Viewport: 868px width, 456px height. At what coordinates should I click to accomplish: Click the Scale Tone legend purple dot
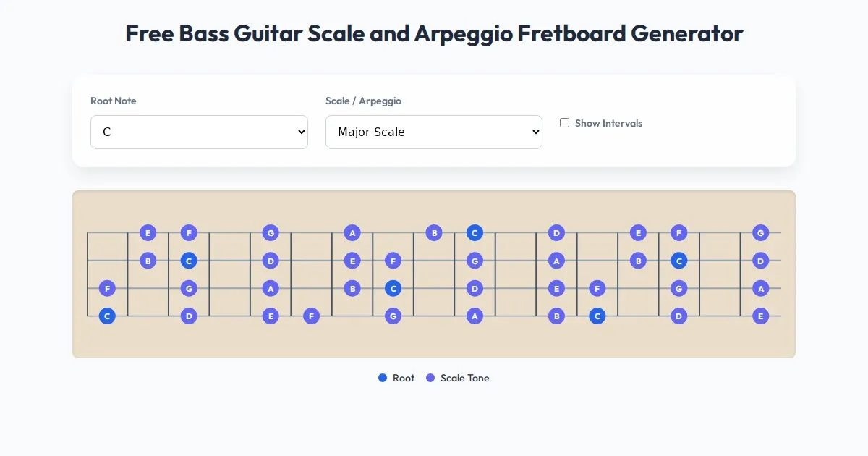coord(430,378)
